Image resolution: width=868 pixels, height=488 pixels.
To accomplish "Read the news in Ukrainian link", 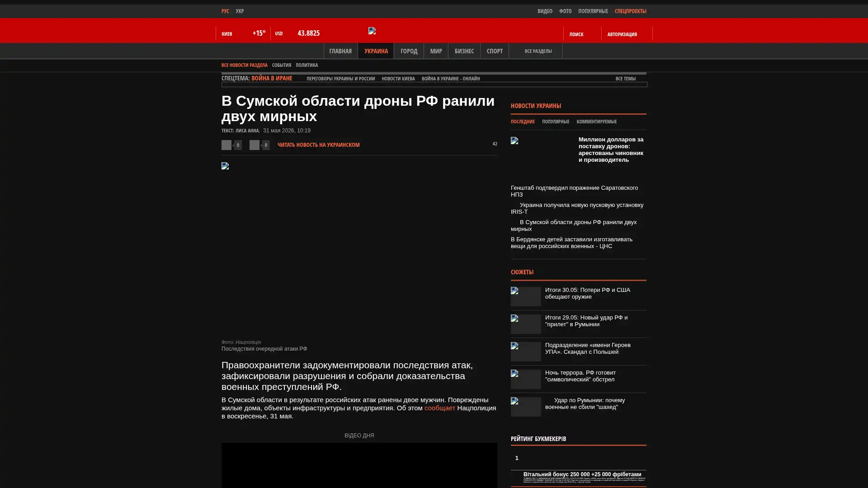I will click(x=318, y=145).
